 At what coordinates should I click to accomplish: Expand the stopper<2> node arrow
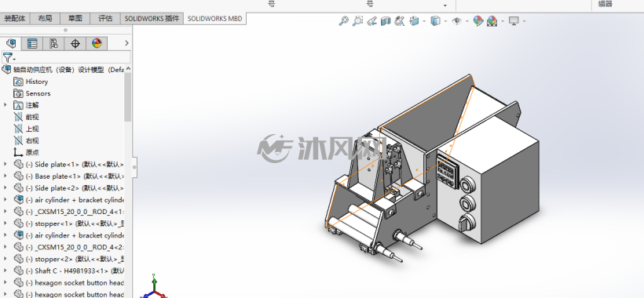point(5,259)
